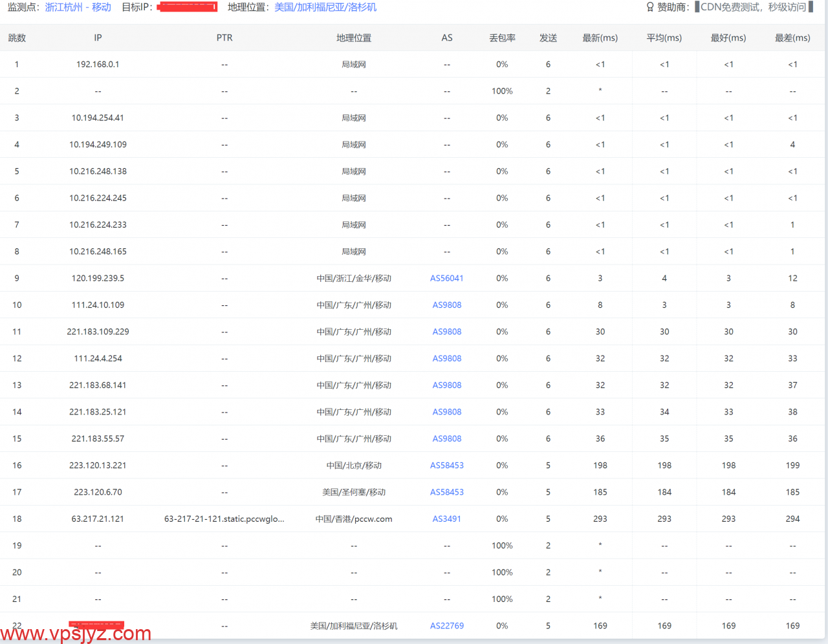Click the 跳数 column header

[17, 38]
